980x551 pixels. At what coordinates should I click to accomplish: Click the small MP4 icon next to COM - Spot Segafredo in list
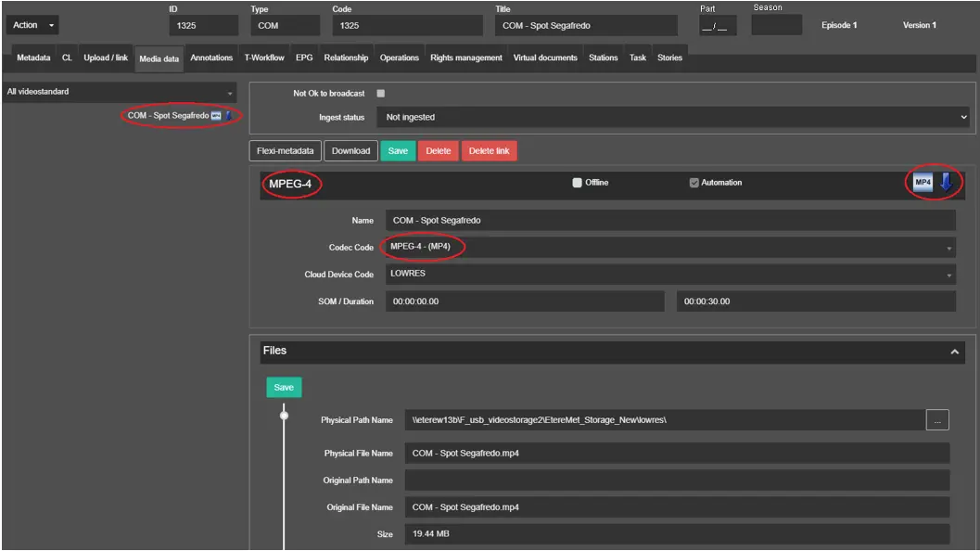click(216, 116)
